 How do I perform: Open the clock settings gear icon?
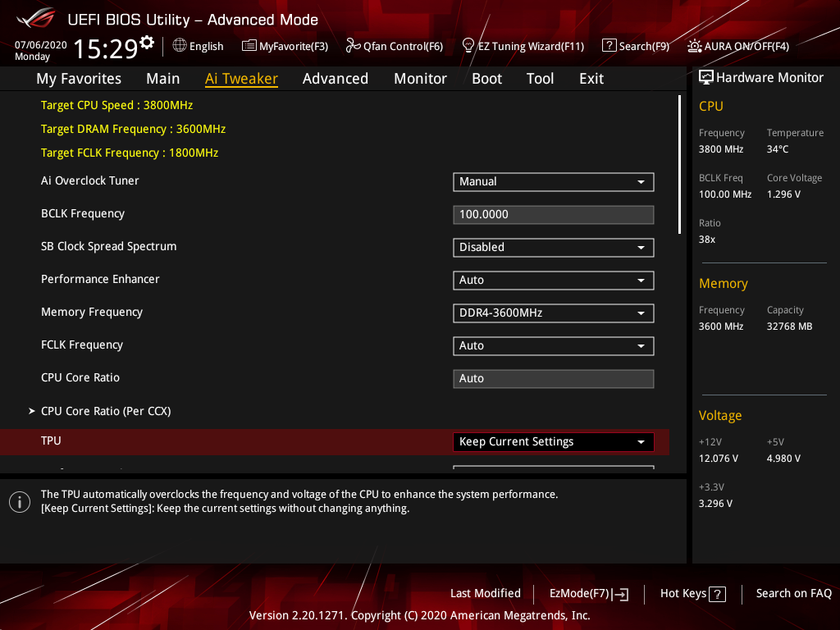click(147, 42)
